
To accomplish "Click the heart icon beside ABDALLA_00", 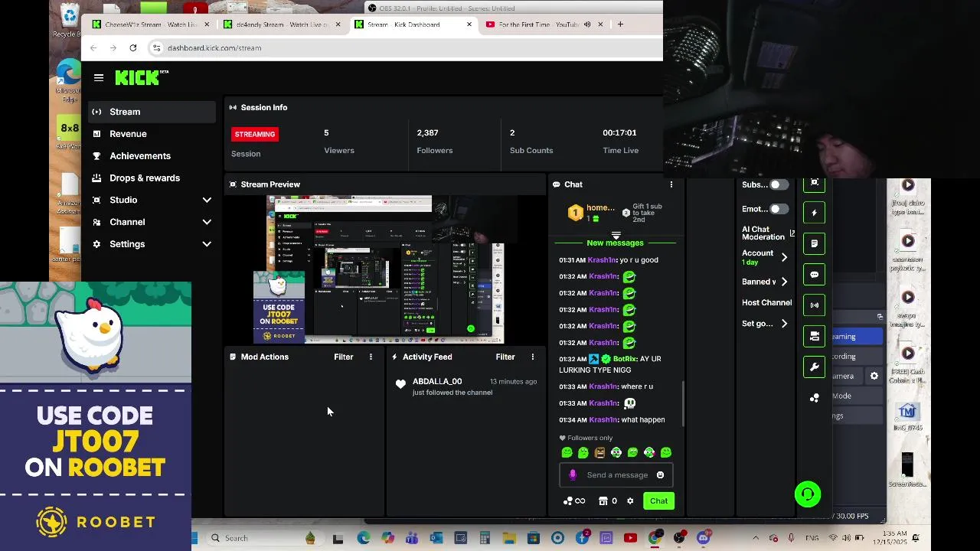I will (x=400, y=384).
